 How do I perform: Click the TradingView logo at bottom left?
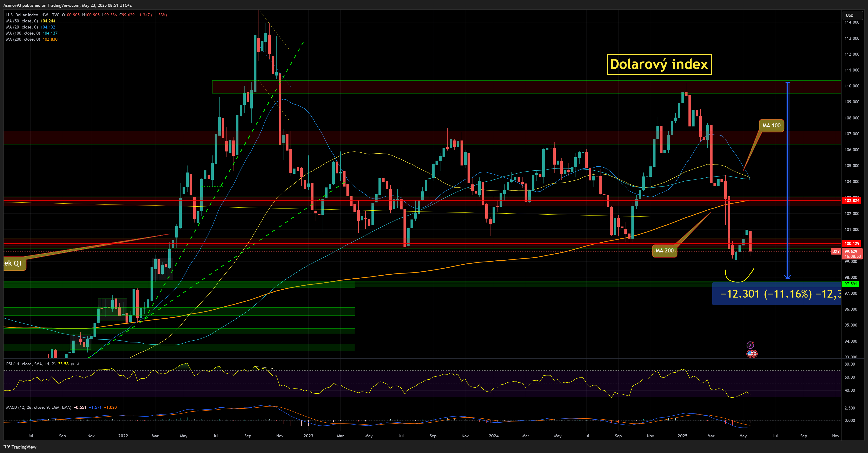20,447
